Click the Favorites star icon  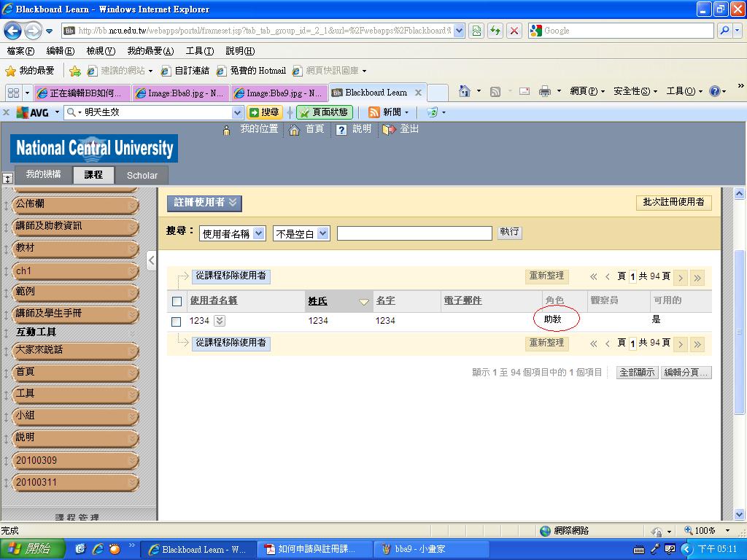(10, 71)
